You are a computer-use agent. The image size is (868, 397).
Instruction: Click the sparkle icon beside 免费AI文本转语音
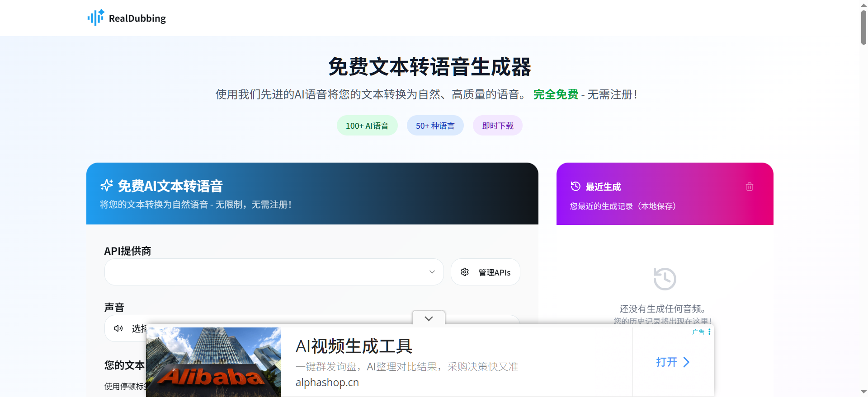(x=107, y=185)
